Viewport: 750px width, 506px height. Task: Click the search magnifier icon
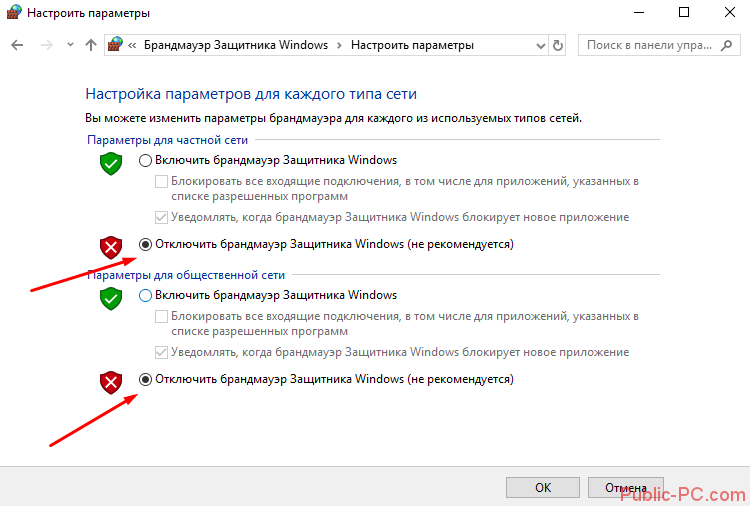coord(727,45)
